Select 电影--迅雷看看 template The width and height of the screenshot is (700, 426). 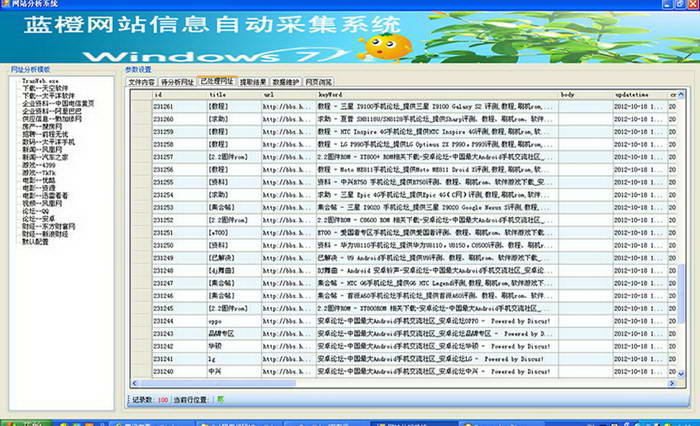(x=45, y=196)
